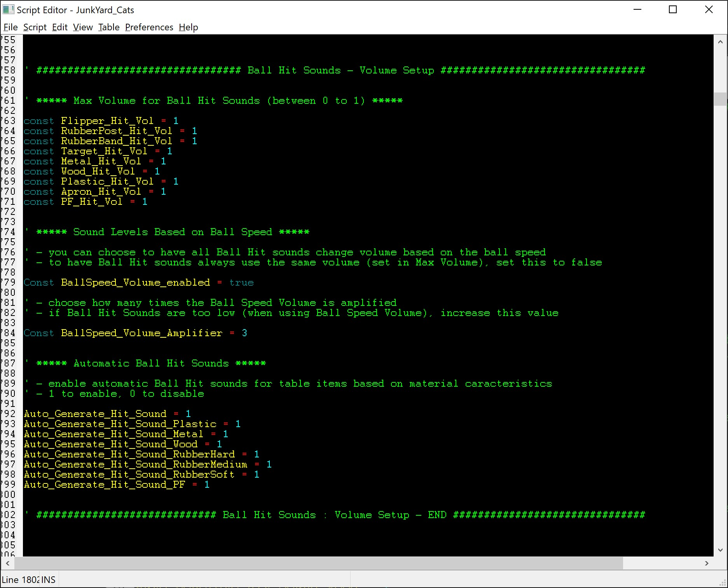The image size is (728, 588).
Task: Click the vertical scrollbar thumb
Action: click(720, 99)
